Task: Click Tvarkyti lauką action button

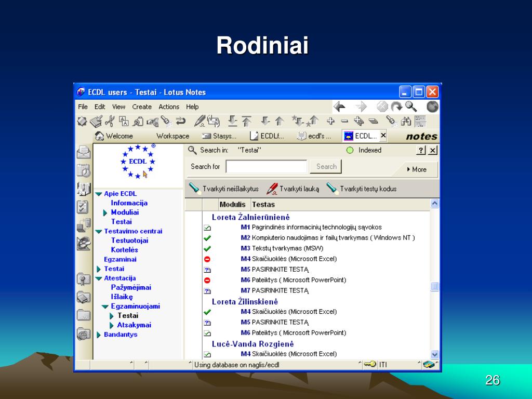Action: [293, 189]
